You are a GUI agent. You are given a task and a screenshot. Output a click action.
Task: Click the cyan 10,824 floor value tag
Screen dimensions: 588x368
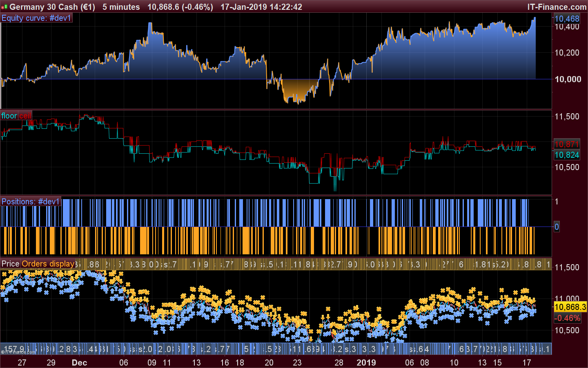click(x=567, y=155)
